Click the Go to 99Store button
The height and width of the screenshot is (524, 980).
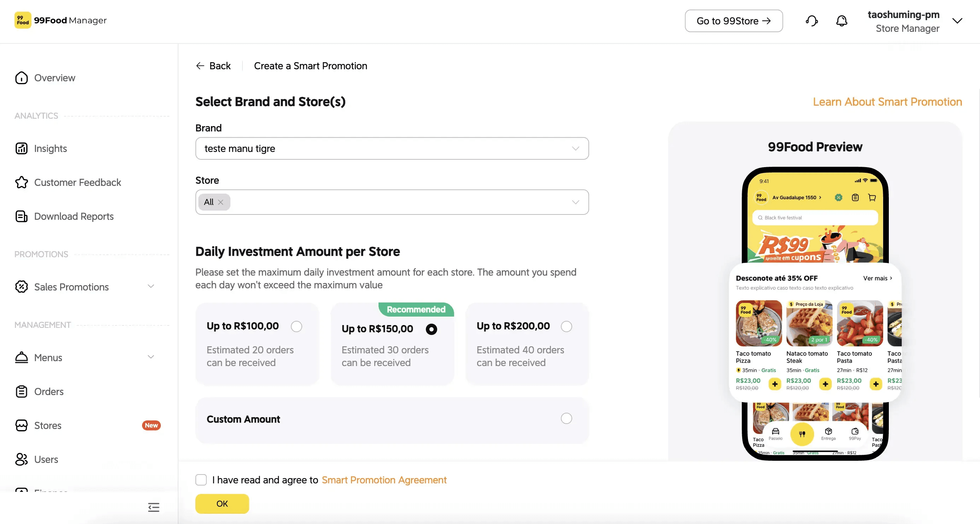coord(734,21)
